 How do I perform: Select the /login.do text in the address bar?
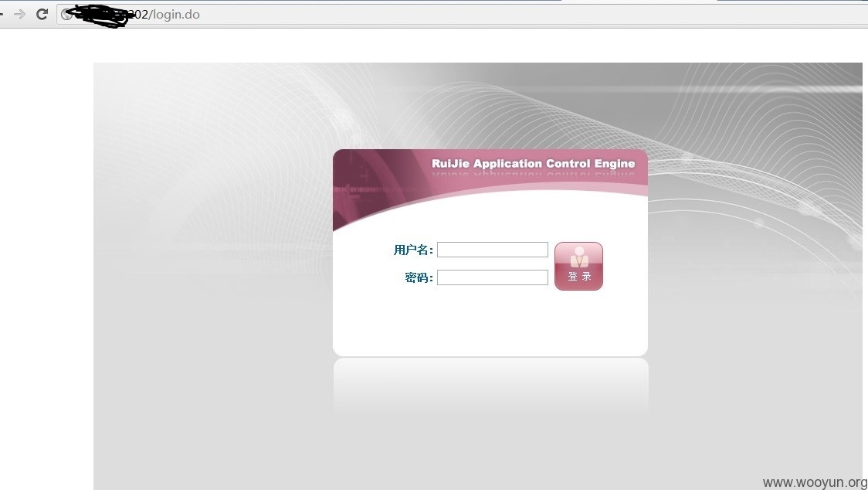pyautogui.click(x=174, y=15)
